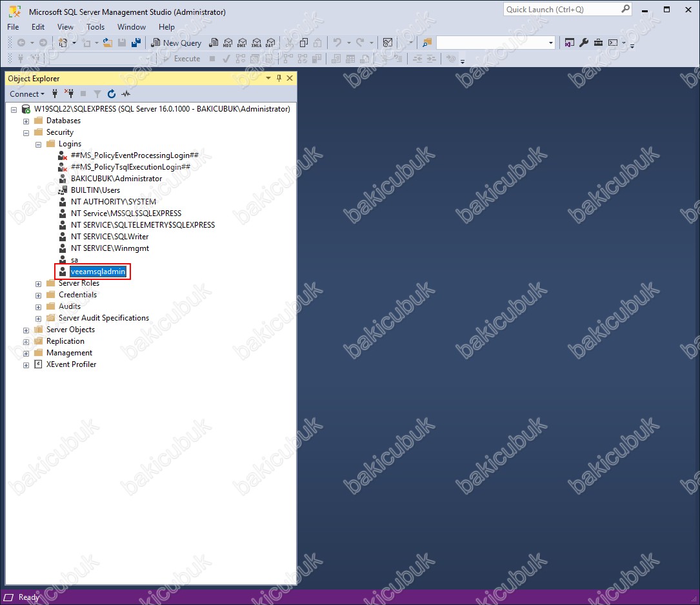
Task: Select the XEvent Profiler node
Action: pos(71,364)
